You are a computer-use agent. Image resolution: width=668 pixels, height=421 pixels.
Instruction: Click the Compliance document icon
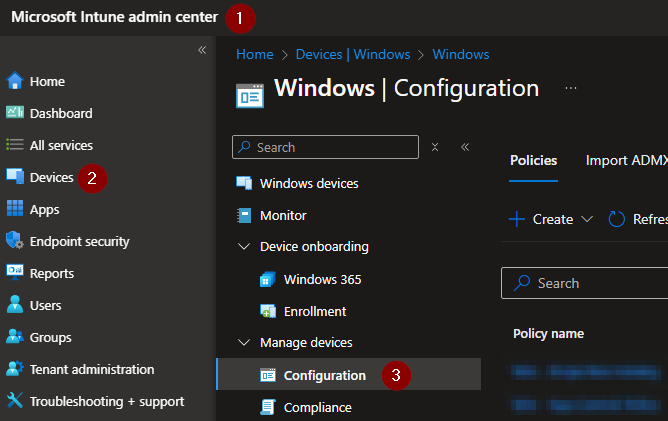[268, 407]
